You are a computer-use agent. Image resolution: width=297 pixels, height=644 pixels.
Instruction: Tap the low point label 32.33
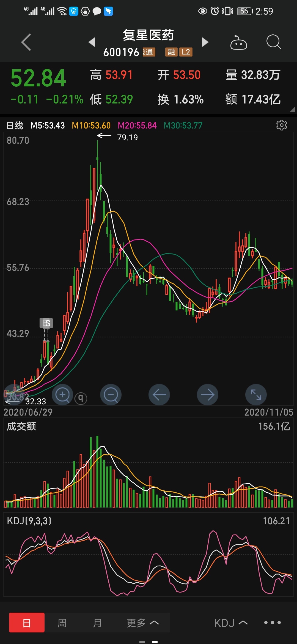tap(35, 402)
